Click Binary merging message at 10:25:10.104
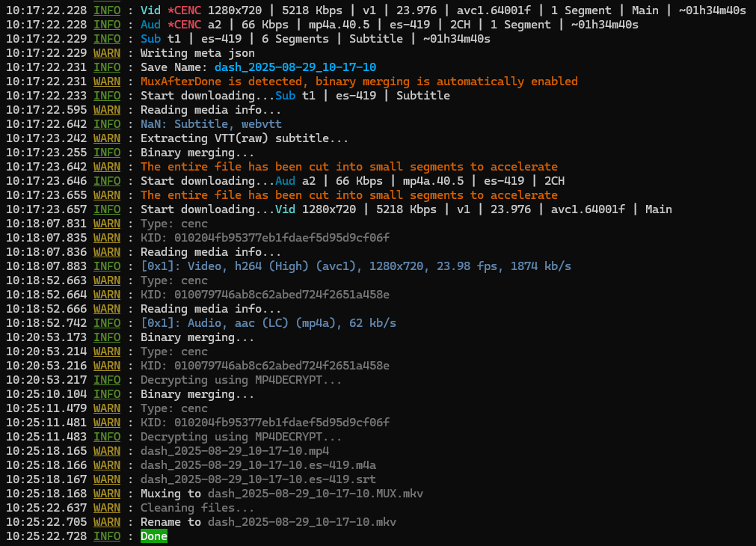Screen dimensions: 756x546 point(197,394)
